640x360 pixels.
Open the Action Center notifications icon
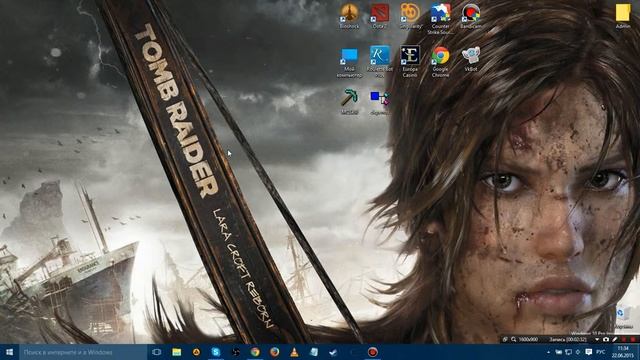588,352
